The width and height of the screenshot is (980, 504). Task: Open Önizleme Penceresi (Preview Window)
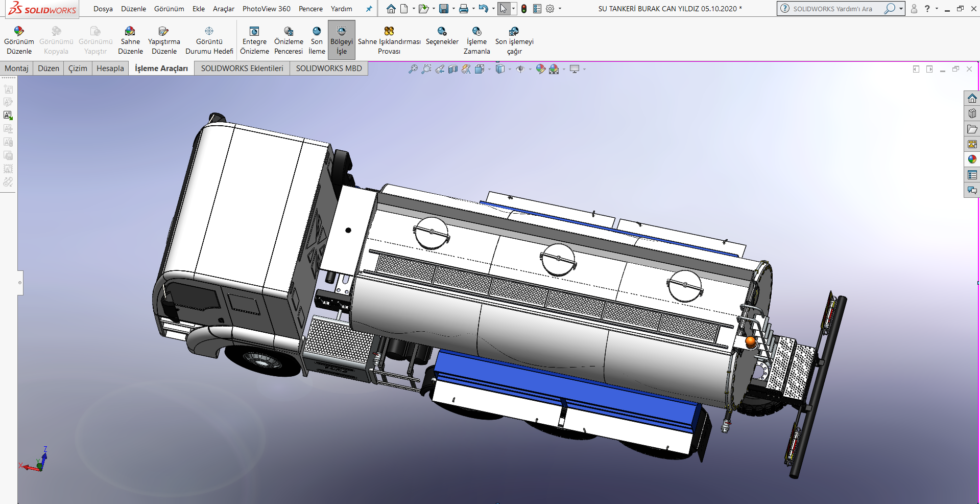[289, 40]
